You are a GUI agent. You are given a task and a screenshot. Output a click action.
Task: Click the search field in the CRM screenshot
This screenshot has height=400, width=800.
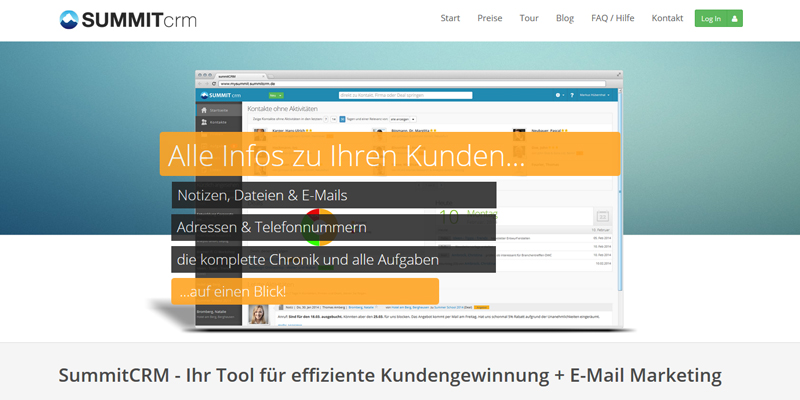point(410,94)
